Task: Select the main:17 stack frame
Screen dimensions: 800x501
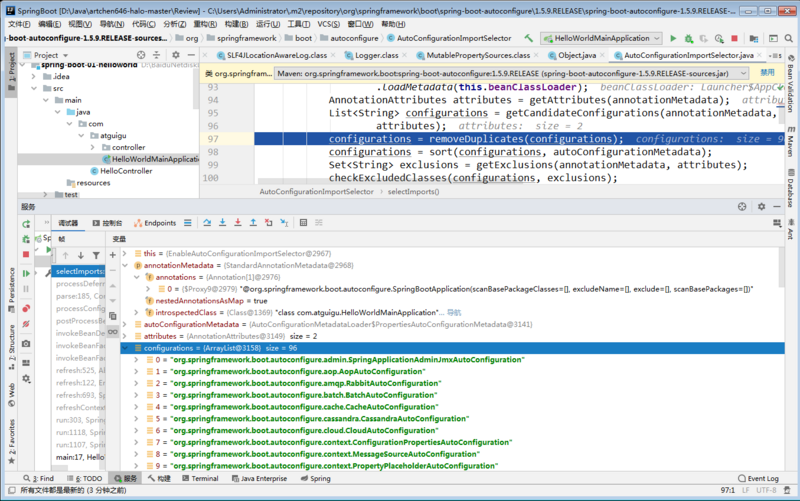Action: point(79,457)
